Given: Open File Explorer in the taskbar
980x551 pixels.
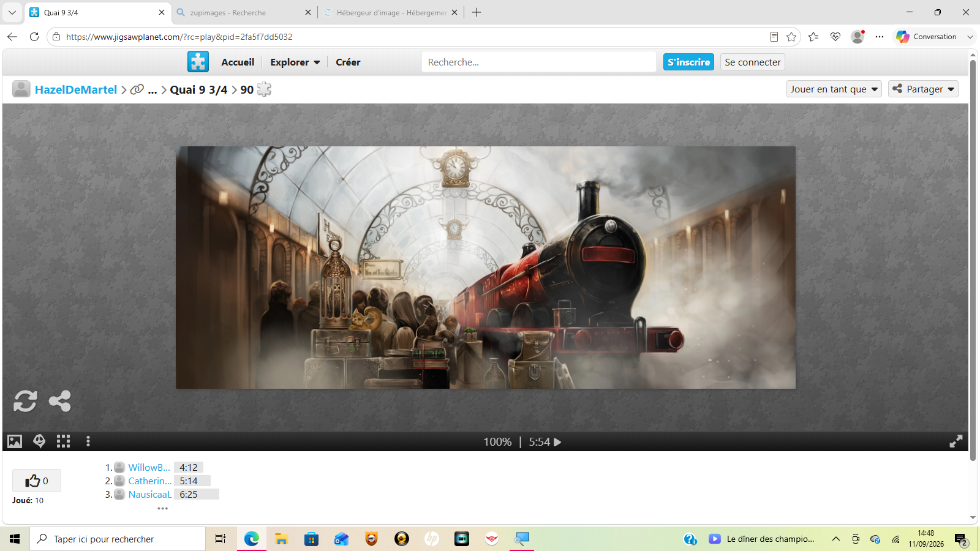Looking at the screenshot, I should click(x=281, y=539).
